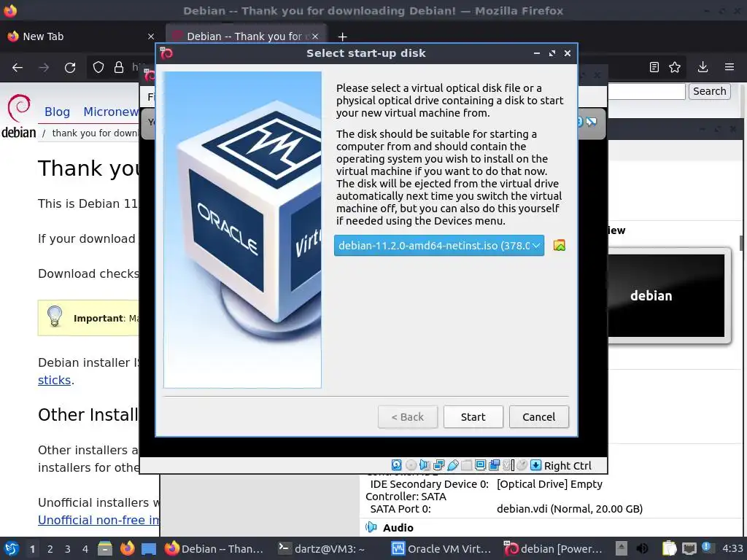This screenshot has width=747, height=560.
Task: Close the New Tab tab
Action: click(151, 36)
